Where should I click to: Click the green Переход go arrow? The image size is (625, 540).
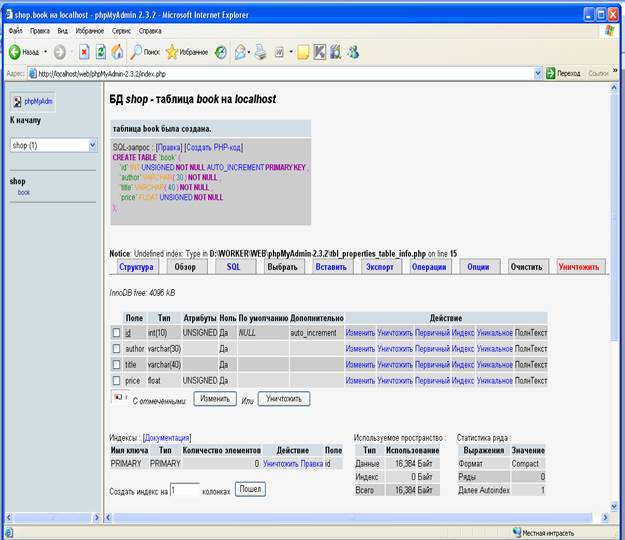(x=550, y=73)
